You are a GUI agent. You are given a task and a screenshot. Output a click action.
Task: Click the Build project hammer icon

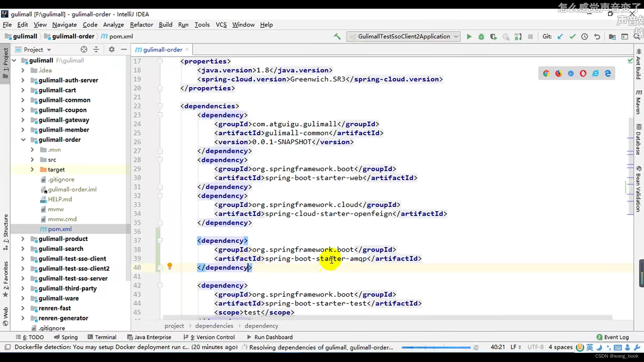pyautogui.click(x=337, y=37)
